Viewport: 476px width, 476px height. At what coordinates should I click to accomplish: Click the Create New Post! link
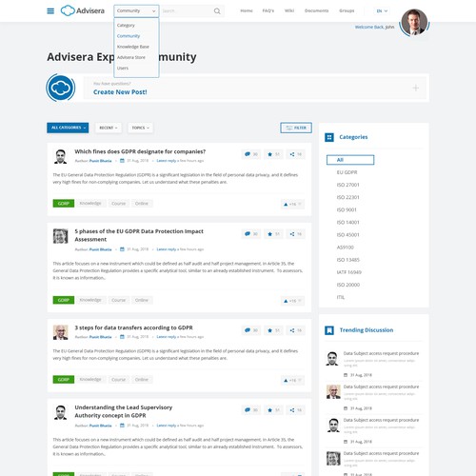tap(120, 92)
